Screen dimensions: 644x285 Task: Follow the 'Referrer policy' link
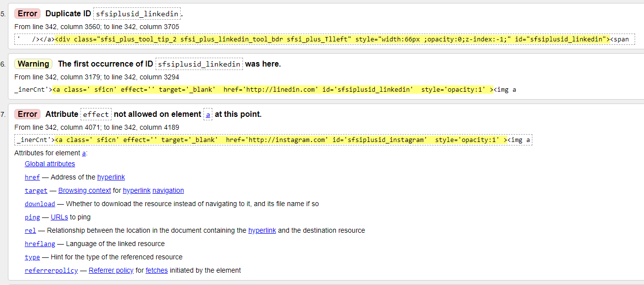point(111,270)
